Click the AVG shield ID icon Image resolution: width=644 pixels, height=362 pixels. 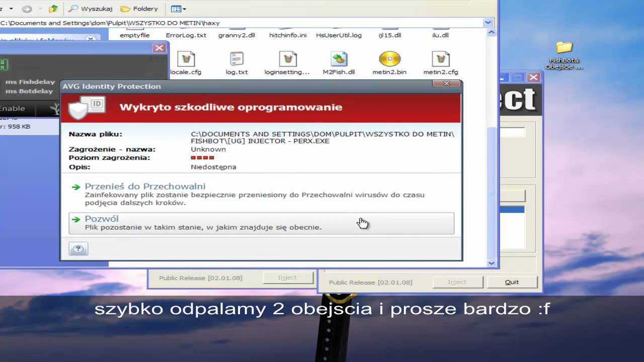pyautogui.click(x=86, y=107)
